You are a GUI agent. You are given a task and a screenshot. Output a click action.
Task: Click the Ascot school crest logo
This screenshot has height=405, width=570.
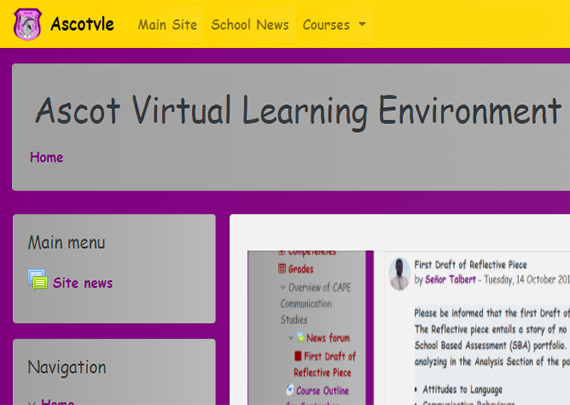pos(28,24)
